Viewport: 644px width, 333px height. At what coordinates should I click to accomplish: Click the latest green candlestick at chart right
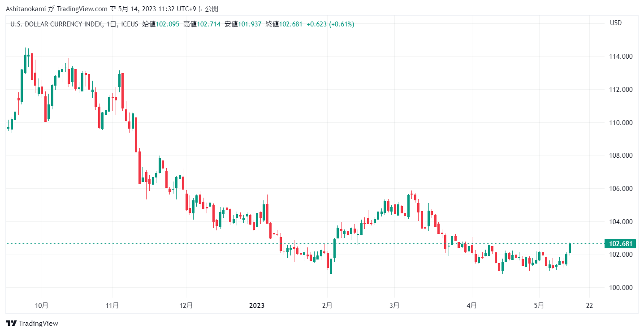(570, 248)
